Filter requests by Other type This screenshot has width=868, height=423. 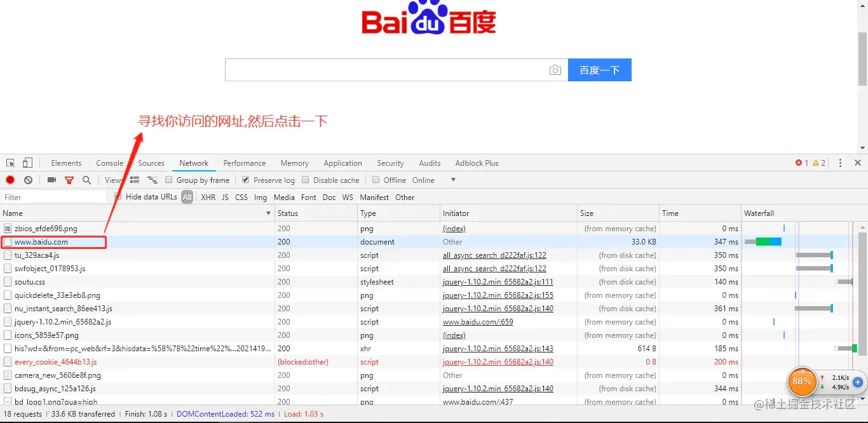[405, 198]
